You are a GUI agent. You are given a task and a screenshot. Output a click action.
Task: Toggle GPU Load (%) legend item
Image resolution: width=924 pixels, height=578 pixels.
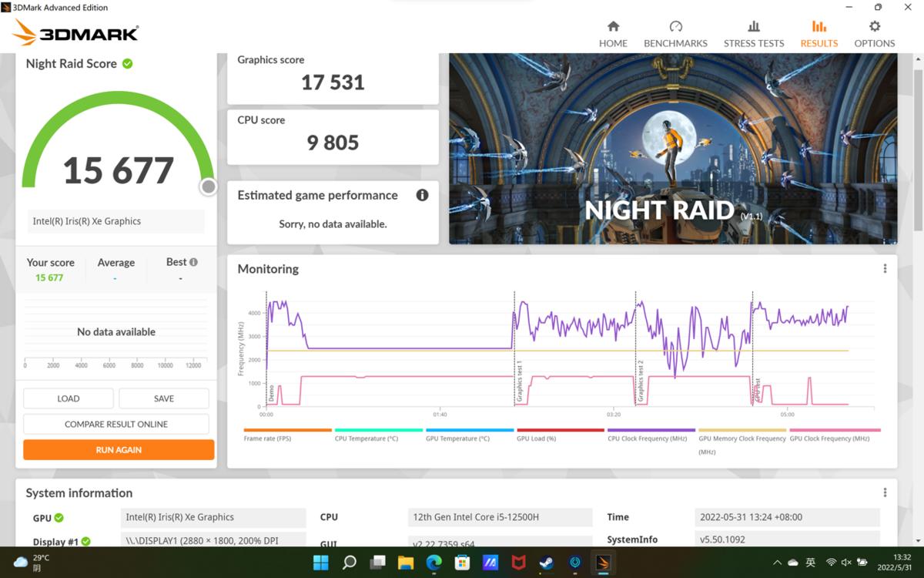click(x=560, y=435)
